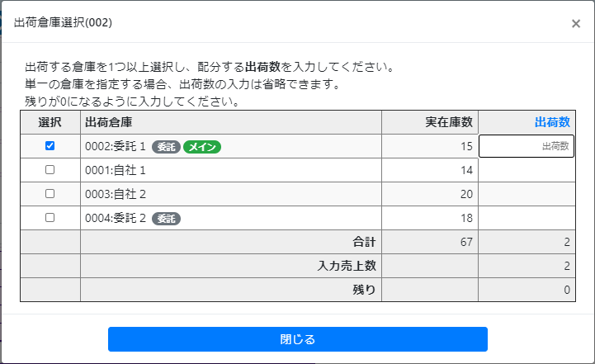Click the 委託 badge on 0002 row
595x364 pixels.
coord(166,147)
